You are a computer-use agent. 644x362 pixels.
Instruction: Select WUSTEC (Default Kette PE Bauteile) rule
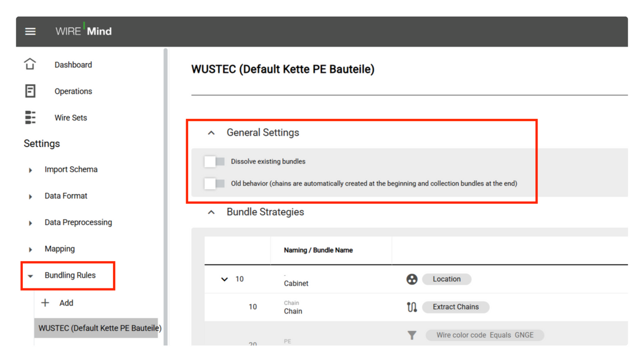pos(96,328)
